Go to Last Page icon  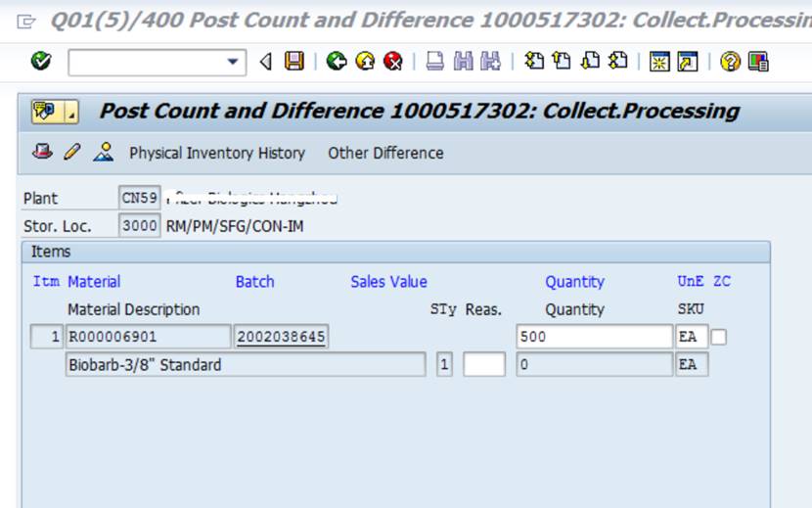click(617, 61)
